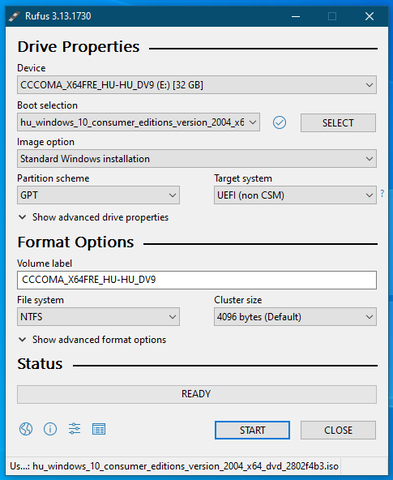Click the ISO filename in status bar

pyautogui.click(x=186, y=466)
